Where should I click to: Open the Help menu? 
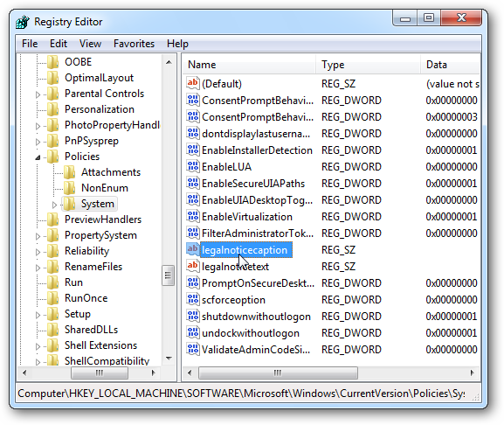click(177, 44)
